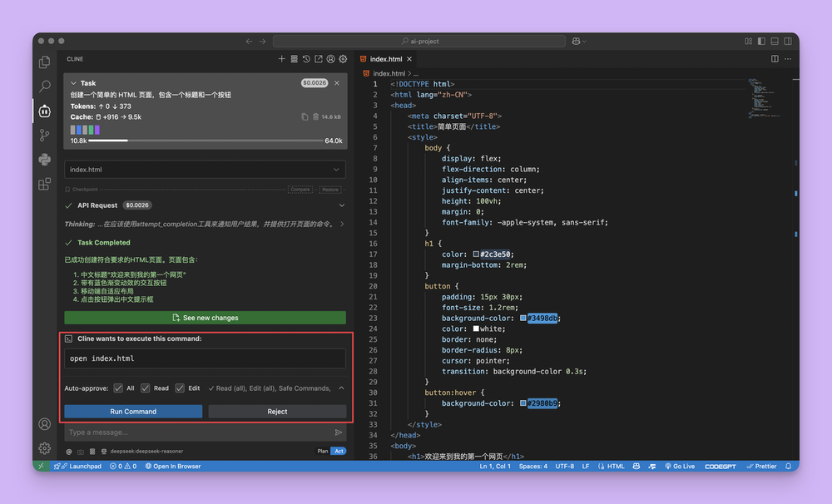Click the Go Live status bar icon
The width and height of the screenshot is (832, 504).
tap(680, 466)
